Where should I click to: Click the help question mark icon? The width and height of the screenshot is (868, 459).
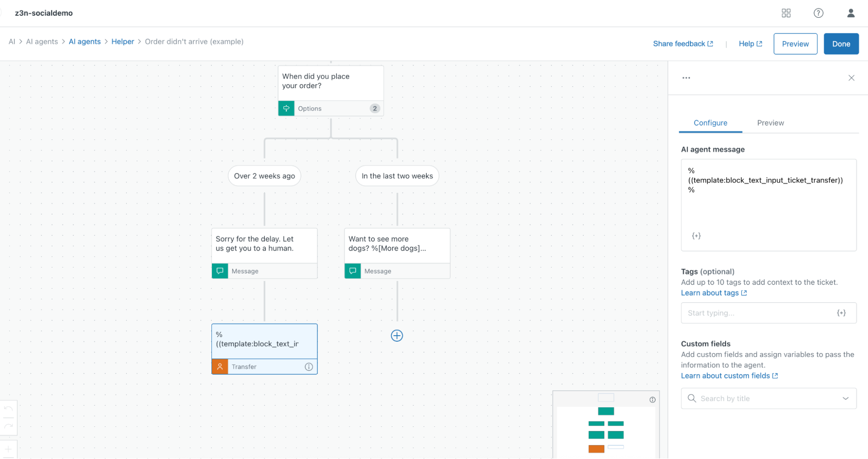click(818, 13)
